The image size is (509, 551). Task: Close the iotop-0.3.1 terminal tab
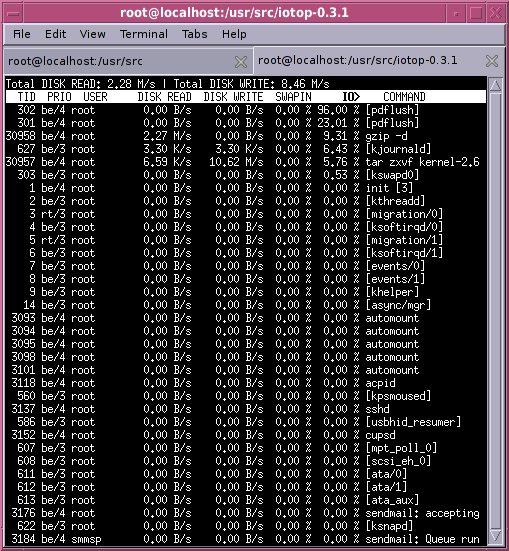[x=492, y=61]
